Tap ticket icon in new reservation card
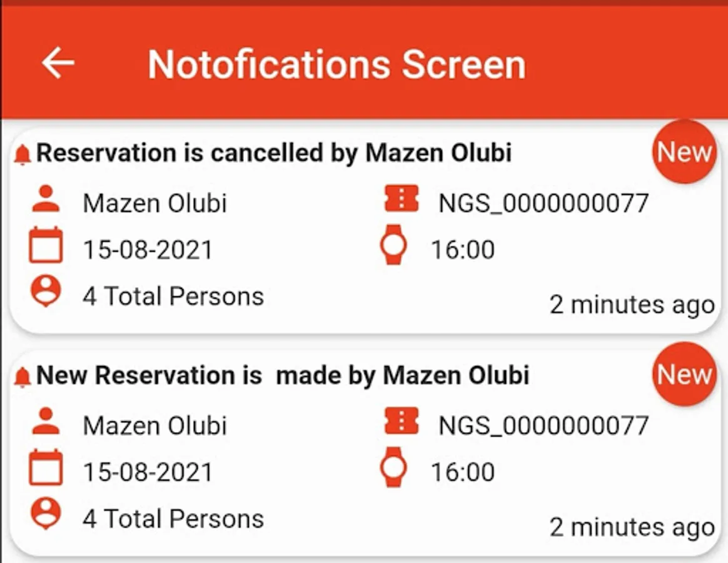Screen dimensions: 728x563 [x=401, y=422]
